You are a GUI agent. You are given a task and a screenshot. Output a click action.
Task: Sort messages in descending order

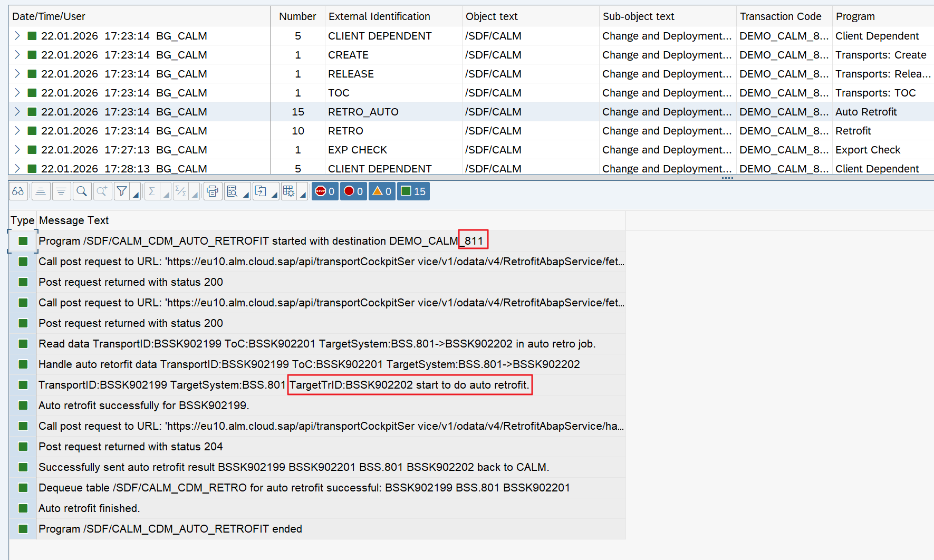tap(62, 191)
